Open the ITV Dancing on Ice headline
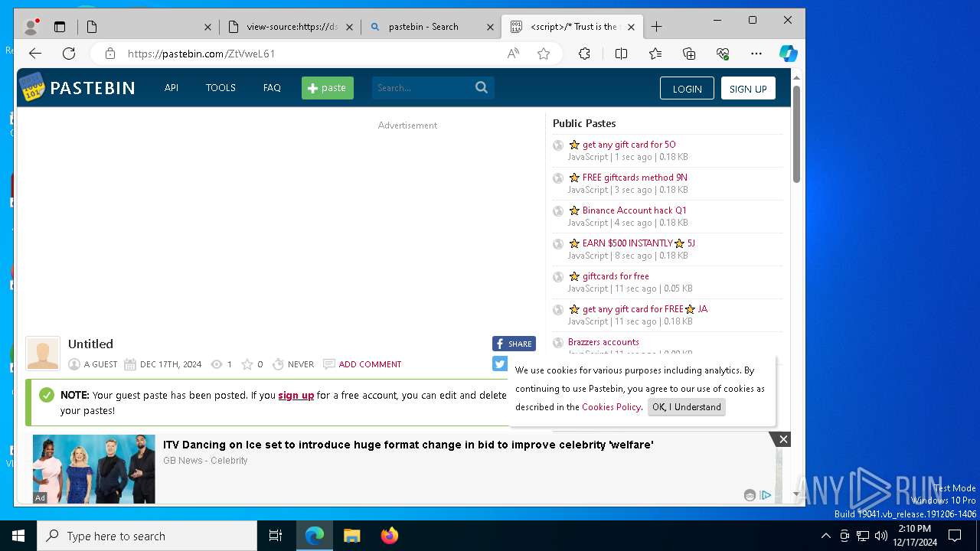This screenshot has height=551, width=980. [x=408, y=445]
